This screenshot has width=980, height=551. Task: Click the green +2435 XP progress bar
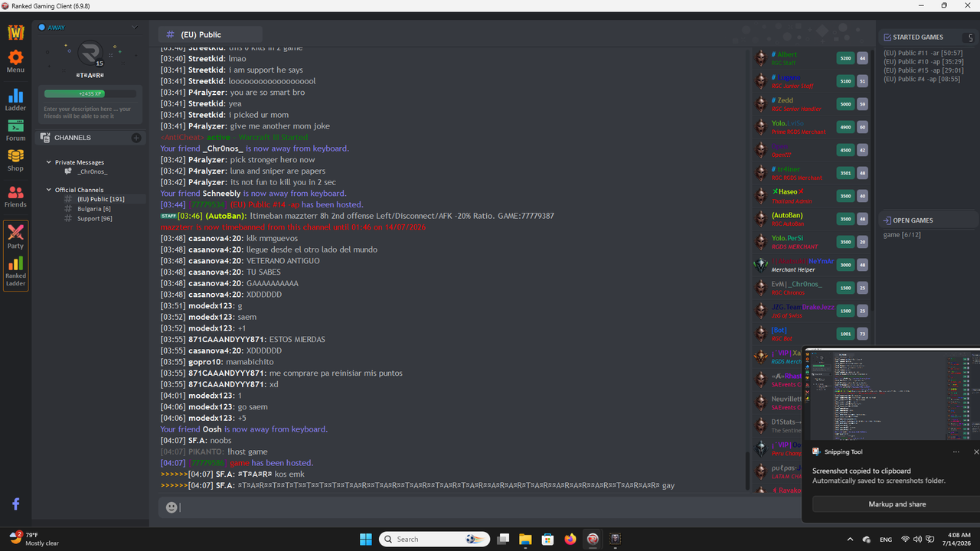90,93
